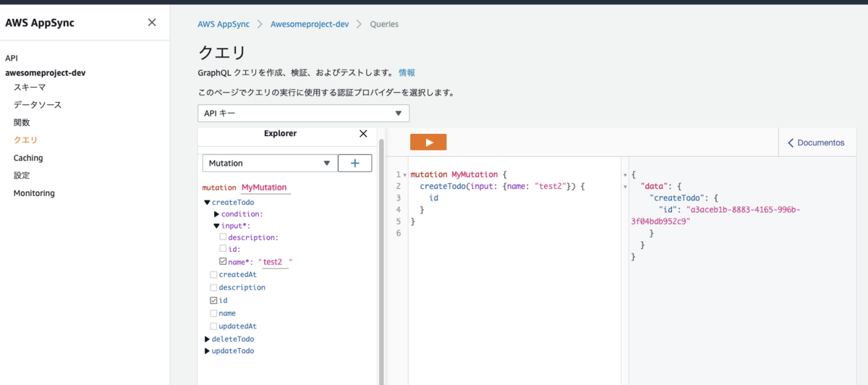Click query editor line with createTodo(input
Image resolution: width=868 pixels, height=385 pixels.
pyautogui.click(x=502, y=187)
